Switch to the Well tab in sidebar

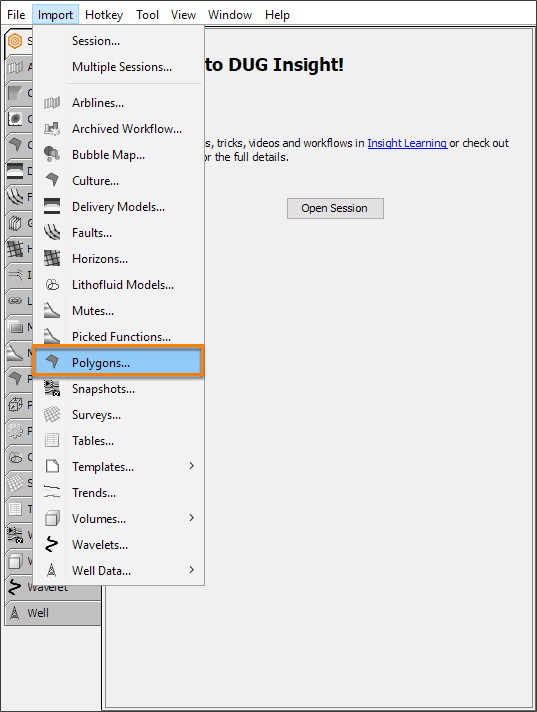tap(53, 613)
